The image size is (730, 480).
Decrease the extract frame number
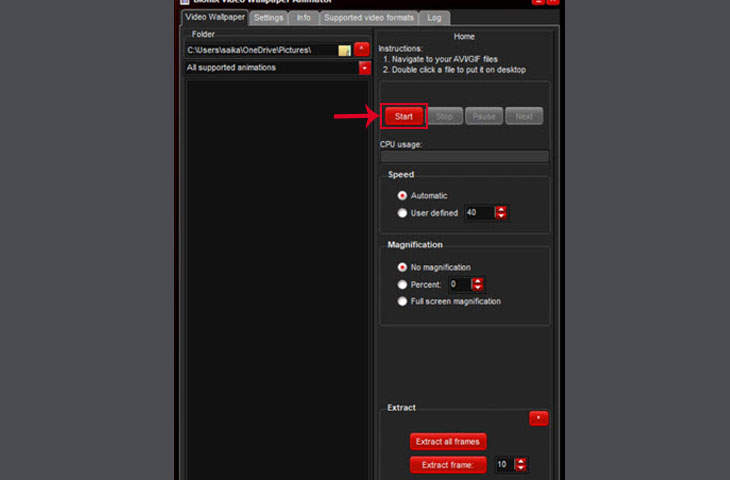(x=521, y=468)
